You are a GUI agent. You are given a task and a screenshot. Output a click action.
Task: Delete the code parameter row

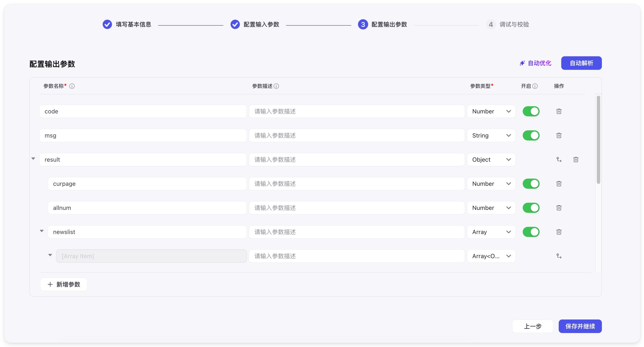pyautogui.click(x=559, y=111)
